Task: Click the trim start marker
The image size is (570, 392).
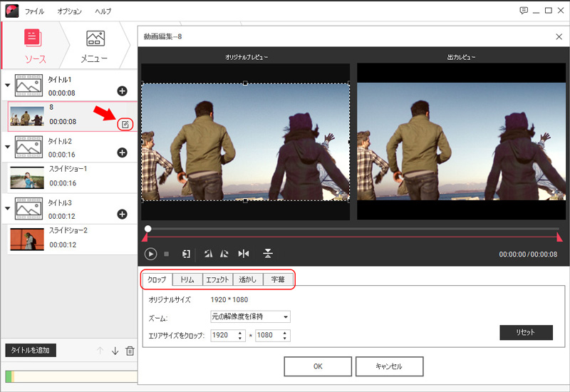Action: click(145, 237)
